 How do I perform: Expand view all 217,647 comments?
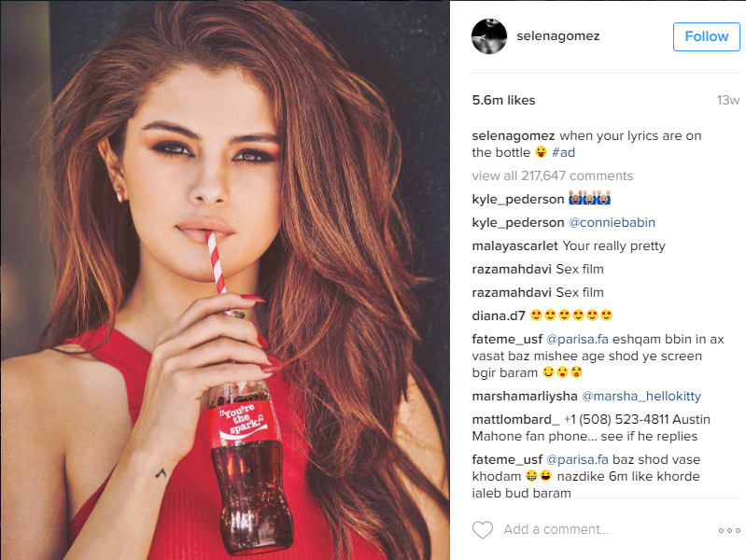tap(553, 175)
